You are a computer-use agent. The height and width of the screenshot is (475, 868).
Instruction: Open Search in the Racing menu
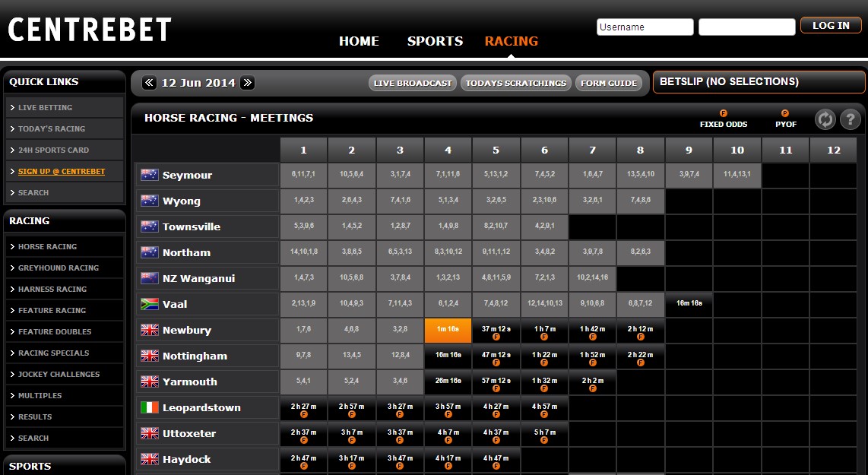coord(64,438)
